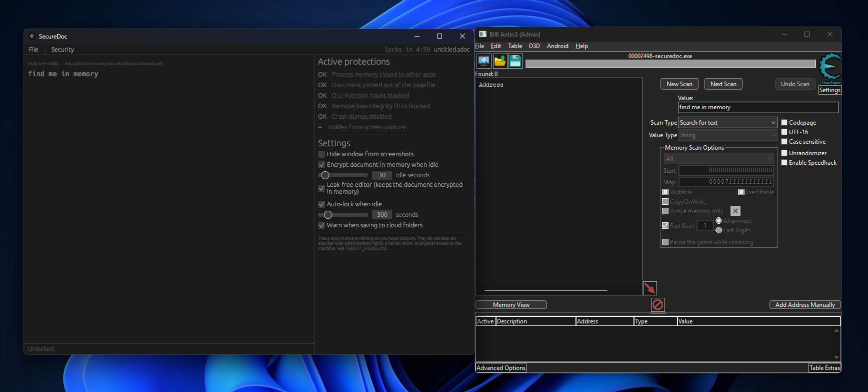Toggle Hide window from screenshots

321,154
